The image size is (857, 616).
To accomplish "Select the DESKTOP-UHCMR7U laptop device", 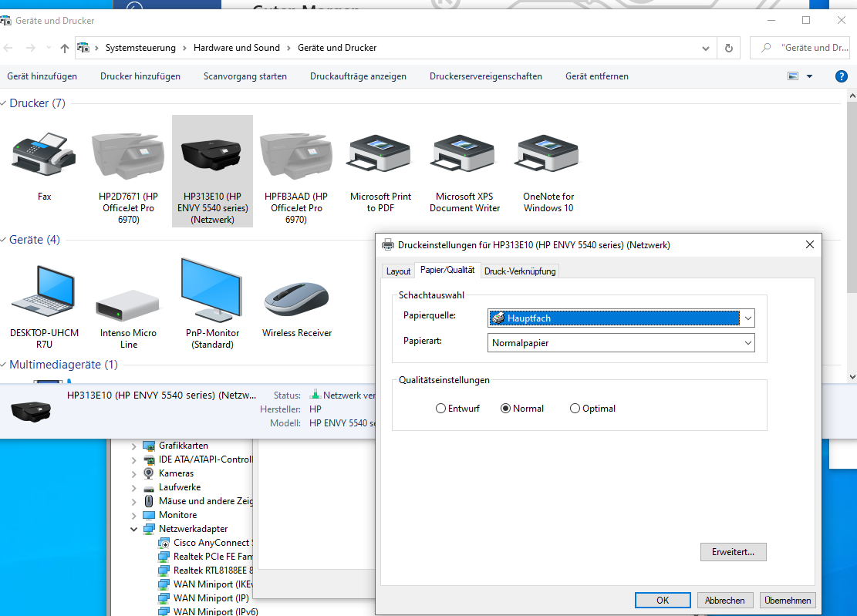I will click(44, 291).
